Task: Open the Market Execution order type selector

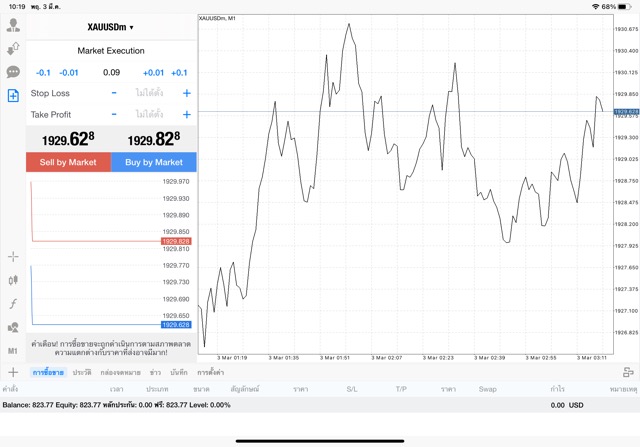Action: pyautogui.click(x=111, y=50)
